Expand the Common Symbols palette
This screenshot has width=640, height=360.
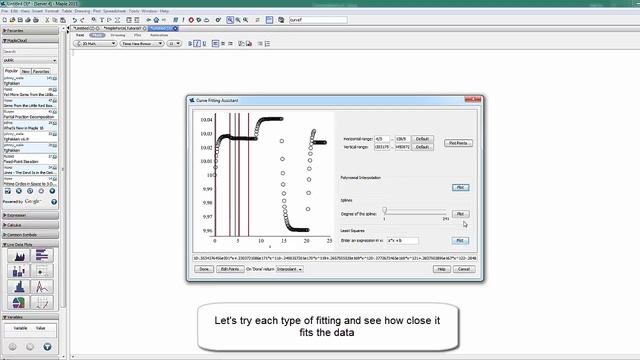30,235
